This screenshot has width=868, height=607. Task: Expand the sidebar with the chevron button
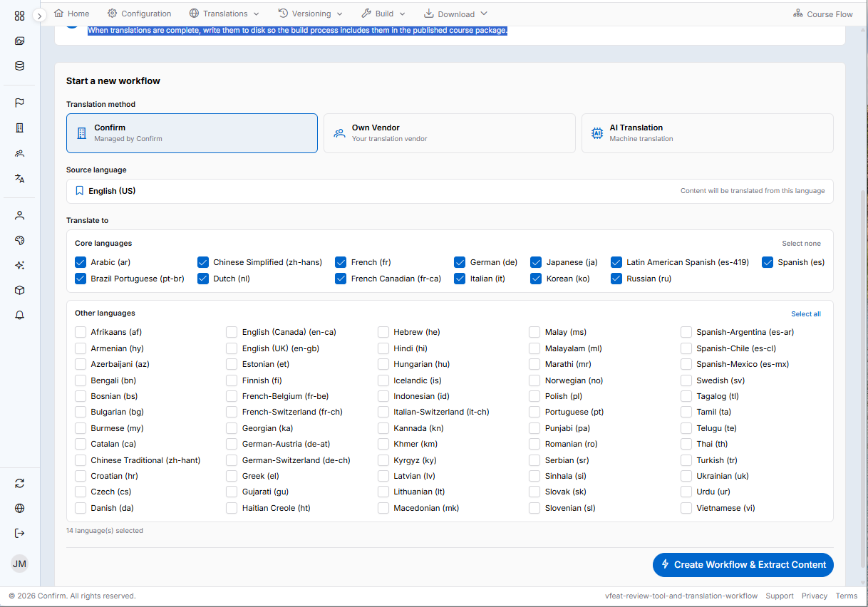[x=40, y=15]
